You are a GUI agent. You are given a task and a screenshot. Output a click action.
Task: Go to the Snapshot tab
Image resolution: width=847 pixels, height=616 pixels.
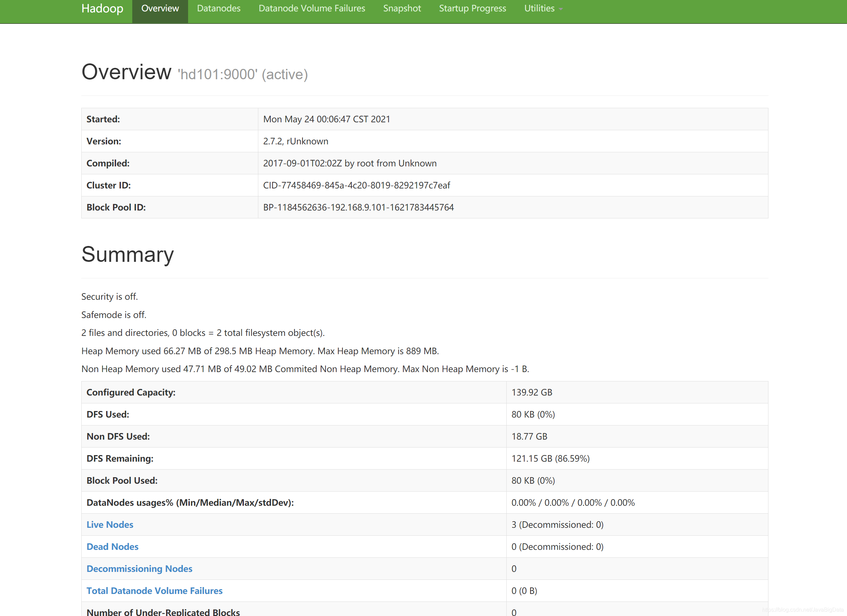click(x=402, y=9)
